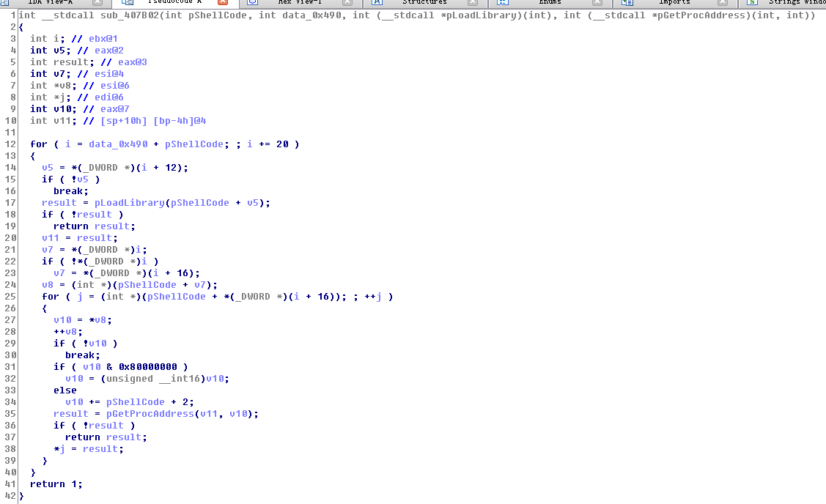This screenshot has height=504, width=826.
Task: Select the 'v10 = *v8;' statement
Action: coord(83,320)
